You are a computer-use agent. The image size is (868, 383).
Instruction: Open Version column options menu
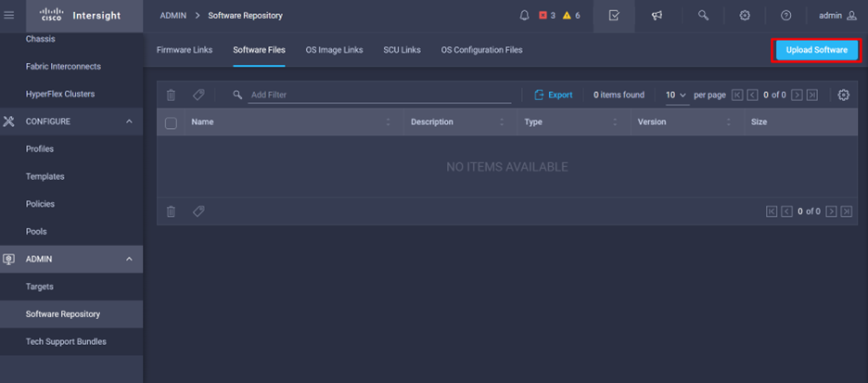729,122
